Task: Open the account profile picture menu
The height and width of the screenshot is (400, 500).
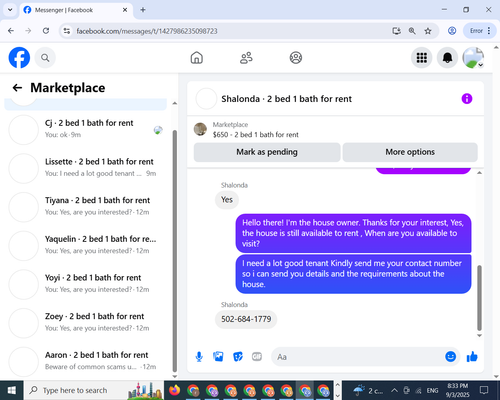Action: tap(473, 58)
